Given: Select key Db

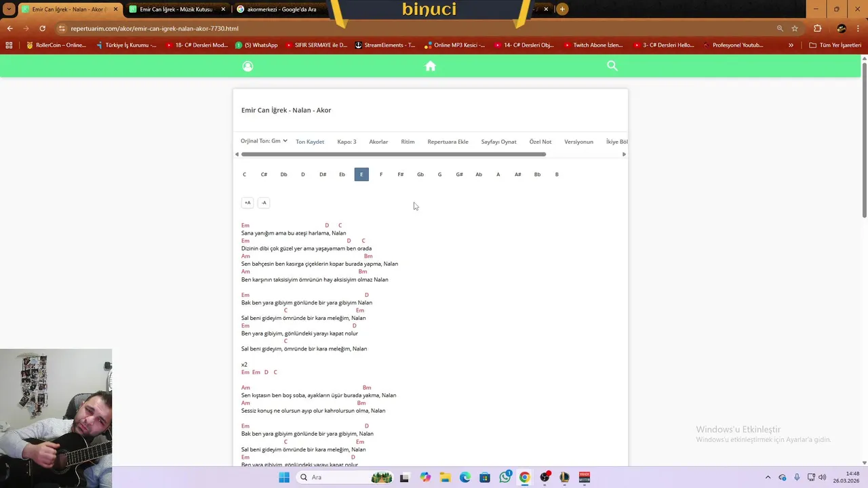Looking at the screenshot, I should pos(283,174).
